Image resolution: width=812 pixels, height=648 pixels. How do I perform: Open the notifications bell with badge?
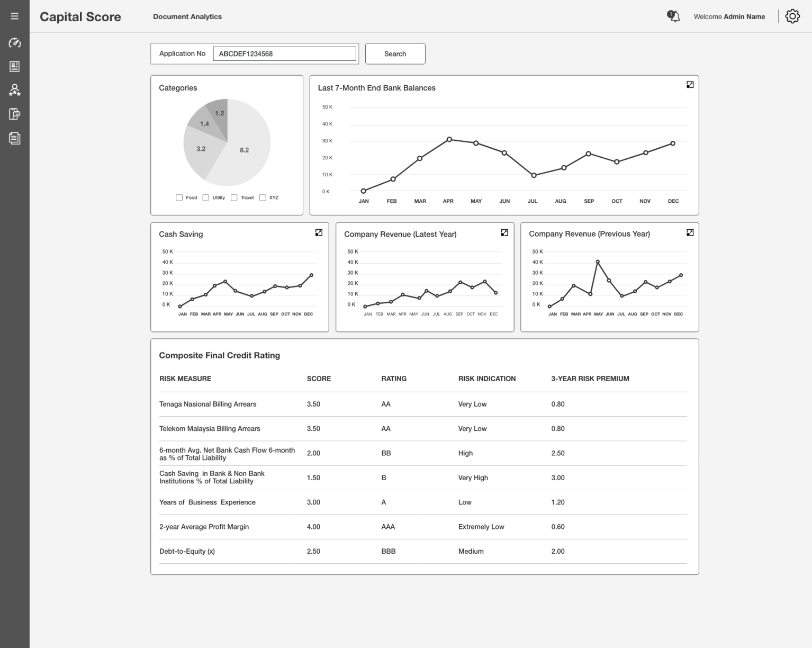point(673,16)
